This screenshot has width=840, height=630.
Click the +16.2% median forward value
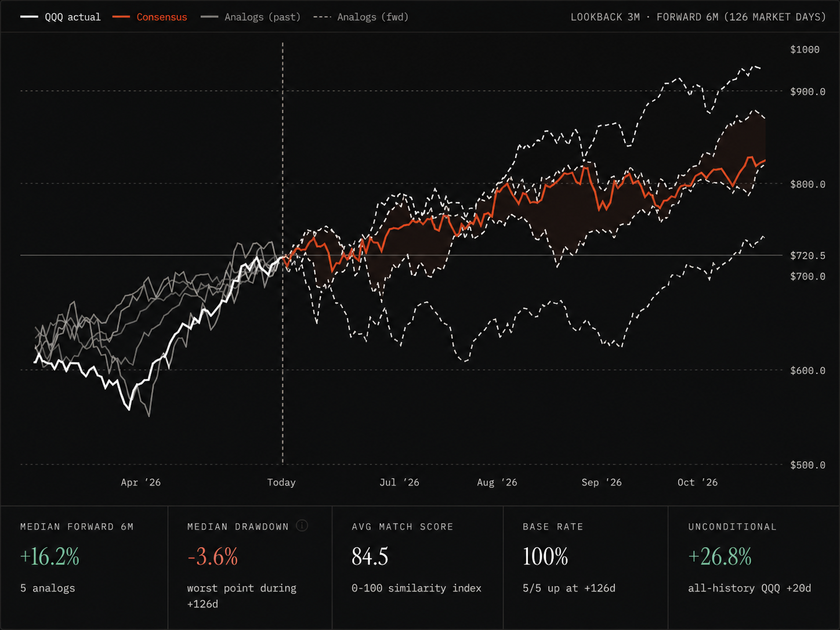(x=49, y=557)
